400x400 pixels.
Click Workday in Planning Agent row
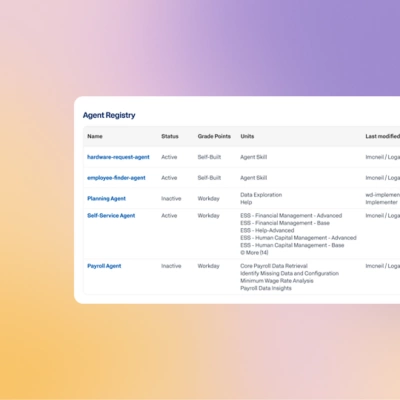(208, 199)
